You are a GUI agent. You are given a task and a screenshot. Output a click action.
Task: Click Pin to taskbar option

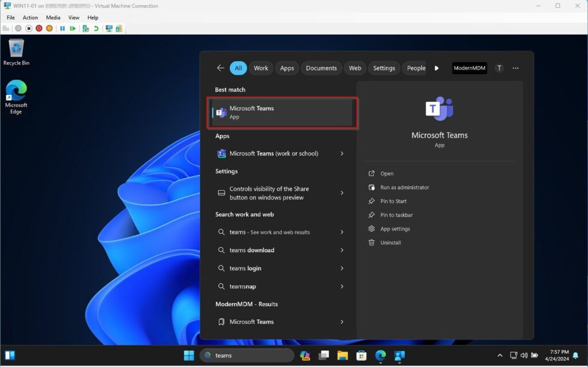[x=396, y=215]
